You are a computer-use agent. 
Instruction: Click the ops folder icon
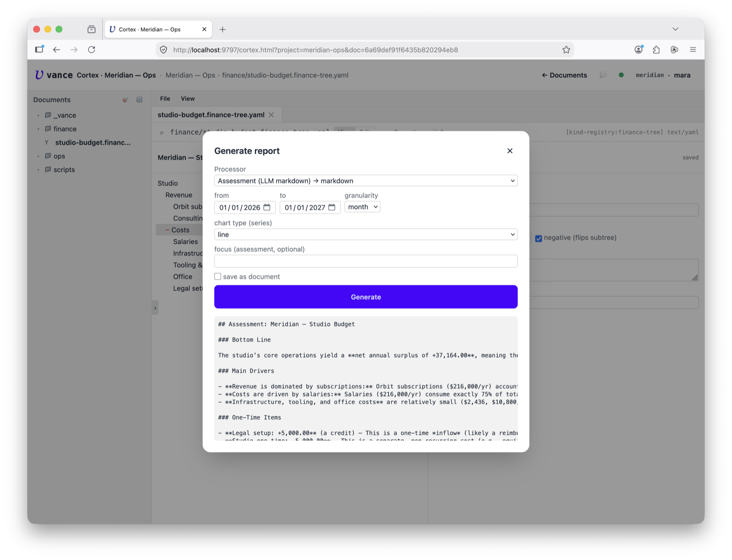pyautogui.click(x=48, y=156)
